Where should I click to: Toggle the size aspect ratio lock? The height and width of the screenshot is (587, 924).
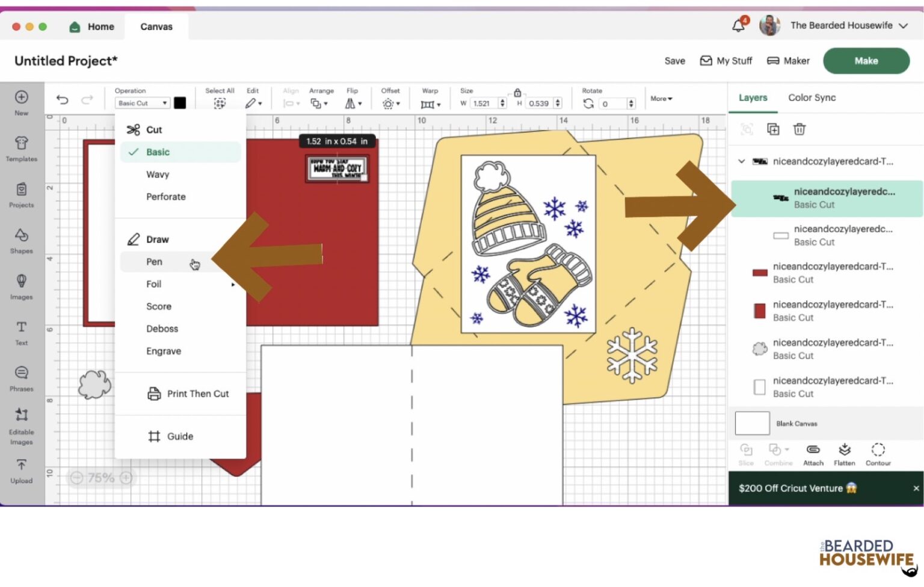click(x=517, y=93)
